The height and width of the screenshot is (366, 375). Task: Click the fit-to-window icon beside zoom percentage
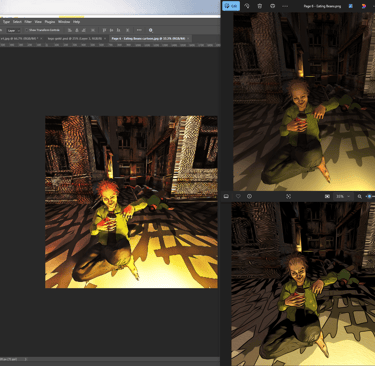327,196
